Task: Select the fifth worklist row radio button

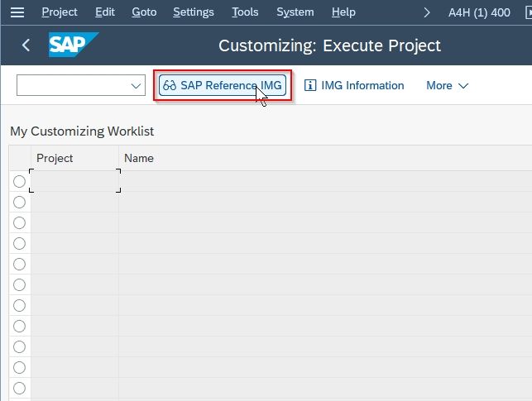Action: coord(19,264)
